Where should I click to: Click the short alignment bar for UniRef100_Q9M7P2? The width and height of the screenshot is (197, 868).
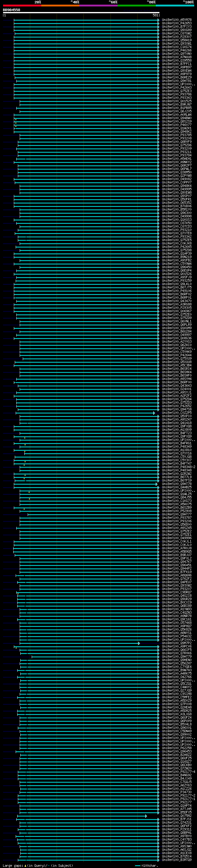(79, 643)
